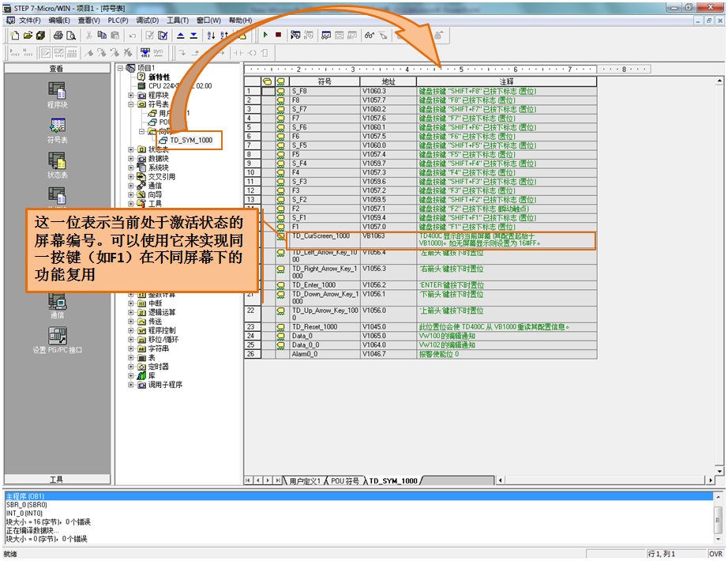Screen dimensions: 728x561
Task: Click the 新特性 question-mark tree icon
Action: coord(141,77)
